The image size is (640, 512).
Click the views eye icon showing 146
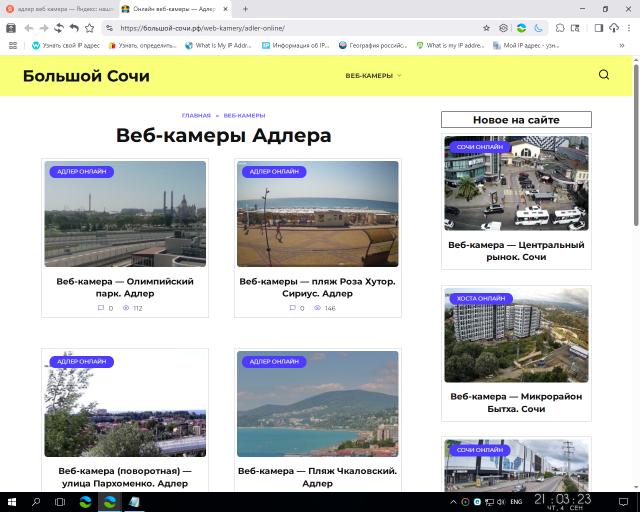coord(317,308)
